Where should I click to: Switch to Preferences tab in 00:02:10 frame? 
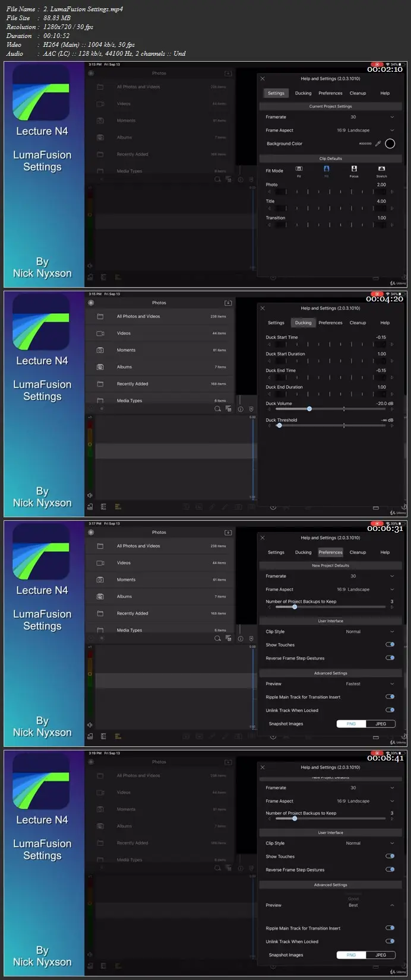[330, 93]
